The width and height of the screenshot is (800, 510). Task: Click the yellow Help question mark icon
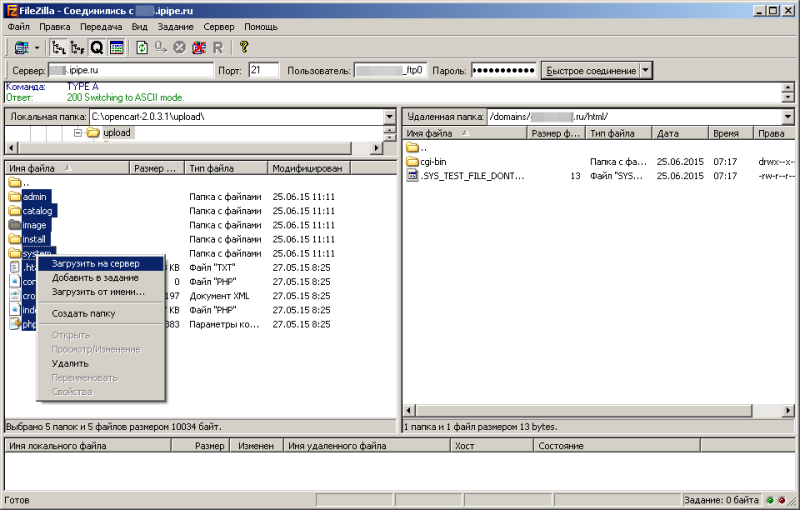[243, 47]
